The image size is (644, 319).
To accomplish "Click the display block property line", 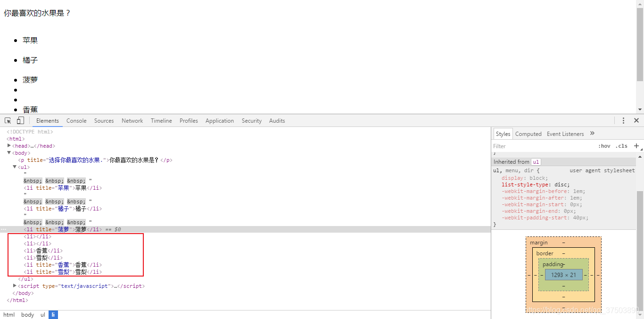I will click(x=525, y=178).
